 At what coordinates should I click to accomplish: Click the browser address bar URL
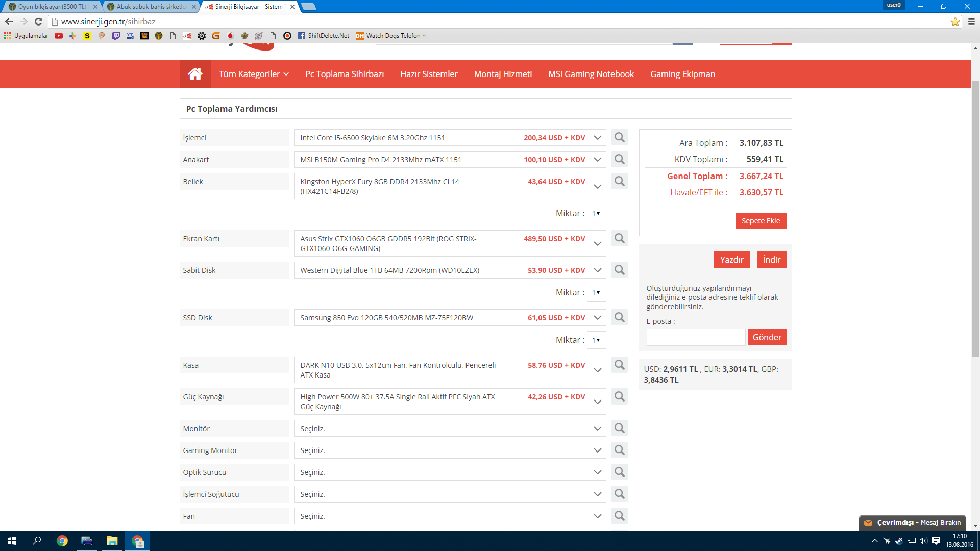coord(108,21)
